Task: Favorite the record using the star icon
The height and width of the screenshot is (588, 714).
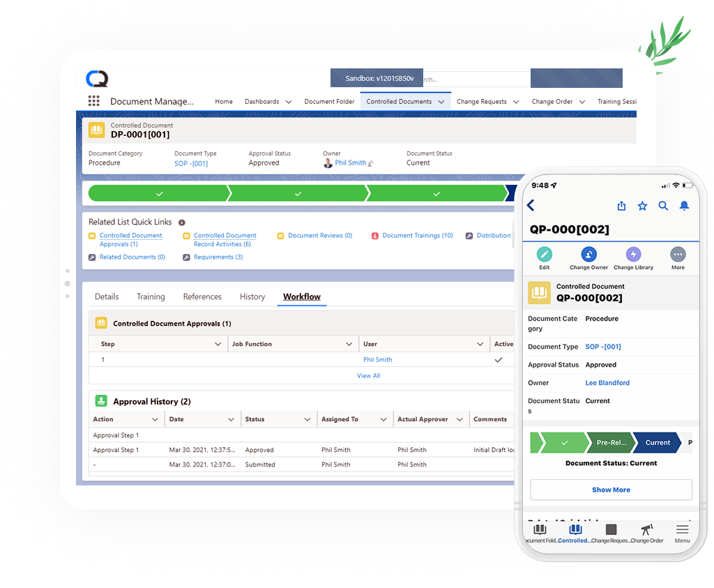Action: (x=642, y=206)
